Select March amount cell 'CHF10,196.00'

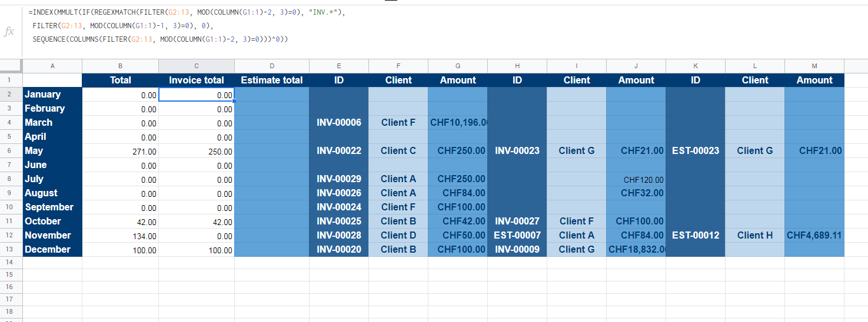pyautogui.click(x=458, y=122)
